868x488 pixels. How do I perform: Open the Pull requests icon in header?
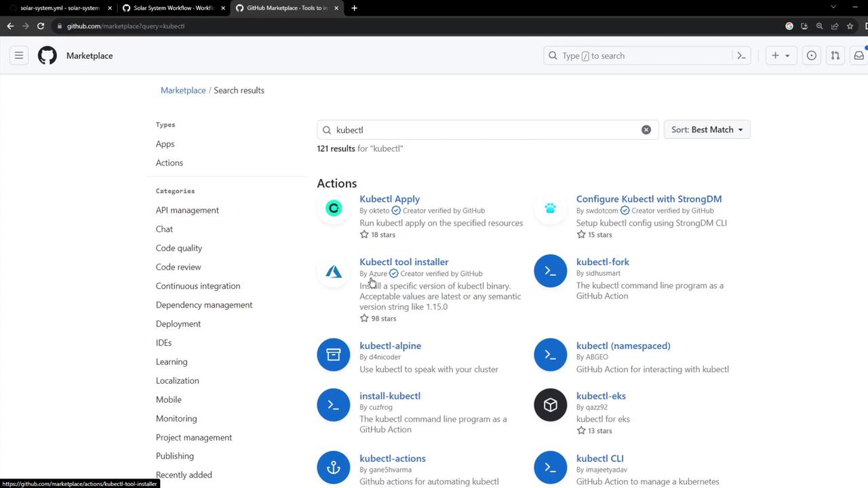835,56
